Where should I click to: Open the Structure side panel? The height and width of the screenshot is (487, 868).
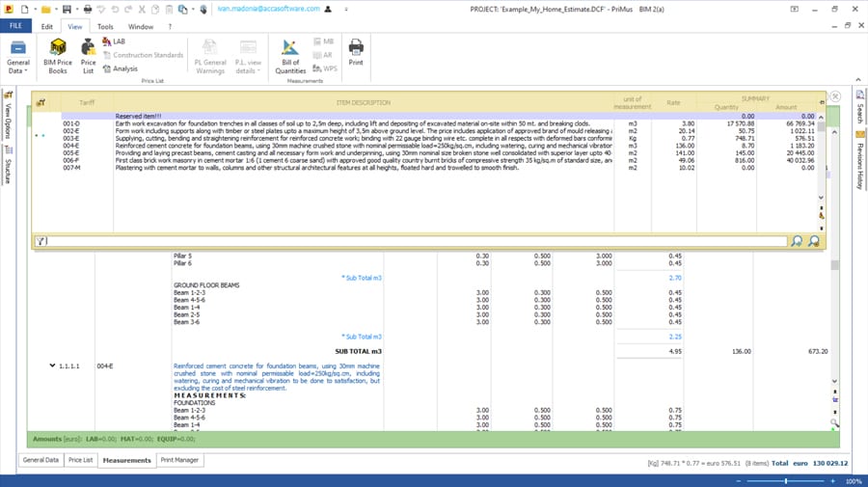[8, 165]
